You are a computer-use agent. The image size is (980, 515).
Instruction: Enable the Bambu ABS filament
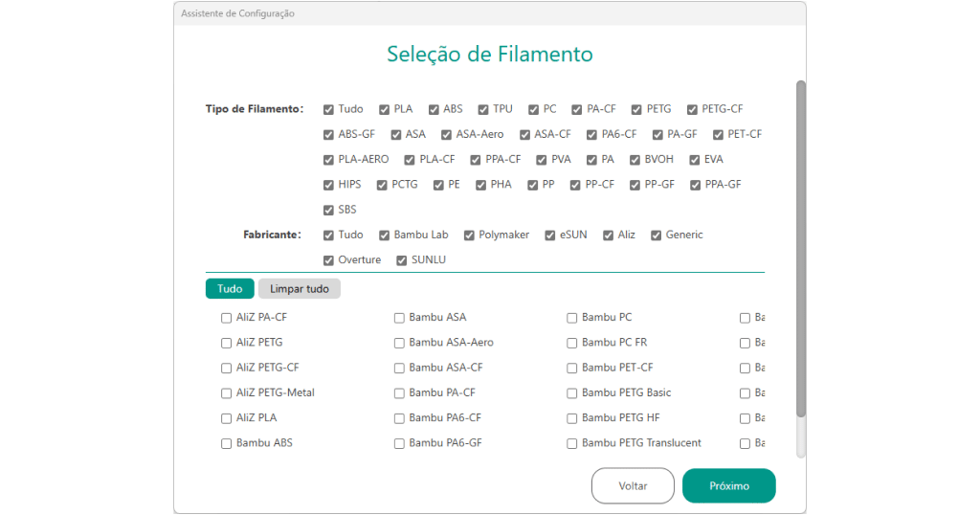[x=226, y=444]
